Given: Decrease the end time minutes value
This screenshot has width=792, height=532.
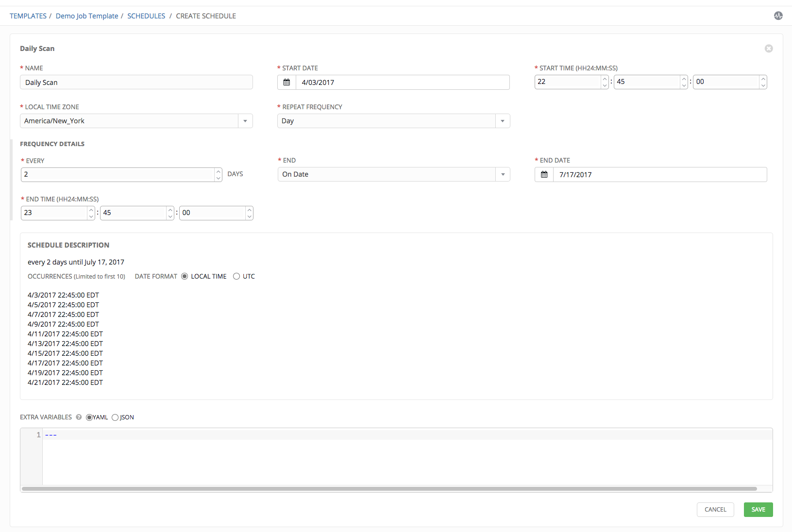Looking at the screenshot, I should (170, 216).
